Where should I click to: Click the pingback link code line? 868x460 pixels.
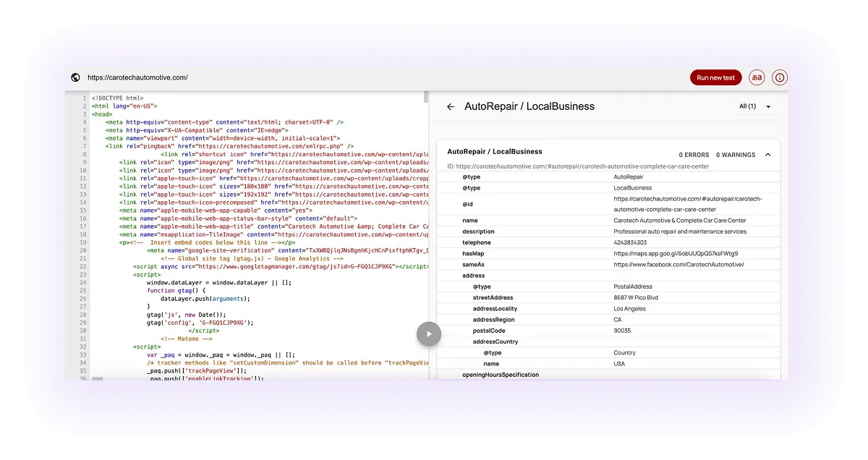coord(230,146)
